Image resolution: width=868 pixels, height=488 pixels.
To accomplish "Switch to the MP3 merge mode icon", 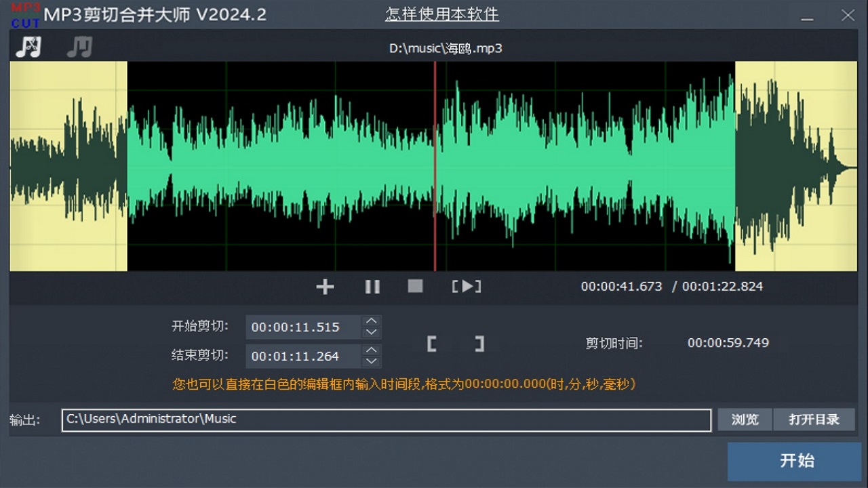I will pyautogui.click(x=79, y=47).
